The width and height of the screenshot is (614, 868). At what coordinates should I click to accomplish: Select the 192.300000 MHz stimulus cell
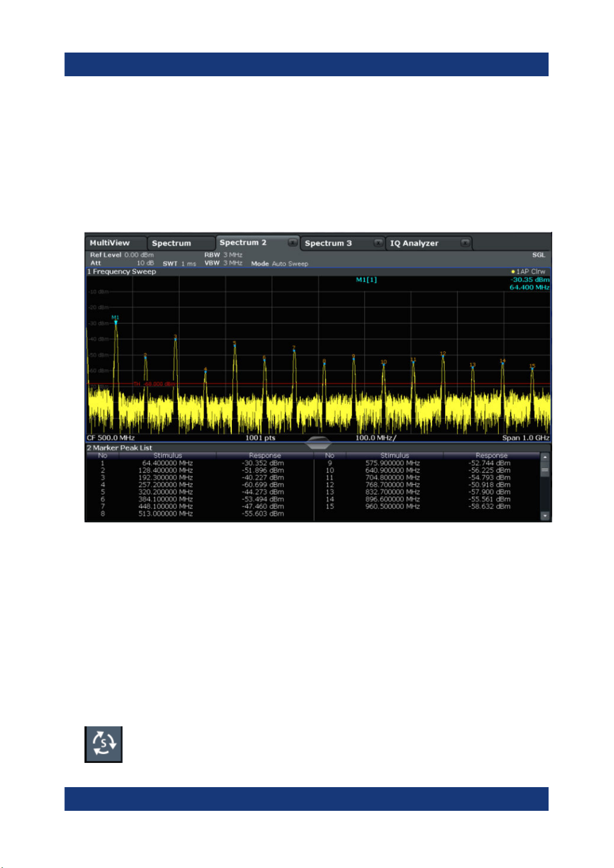pos(165,478)
